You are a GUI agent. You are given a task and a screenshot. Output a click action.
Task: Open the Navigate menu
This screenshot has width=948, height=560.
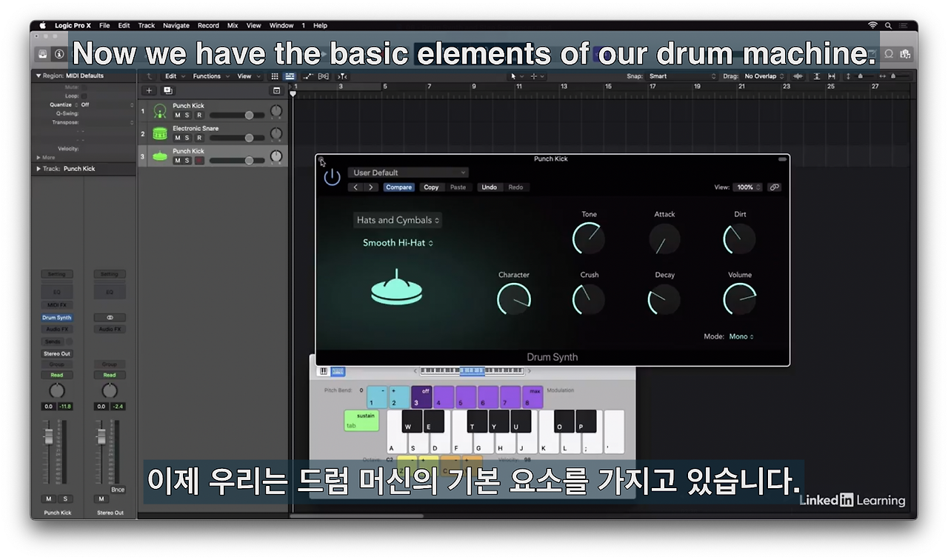(176, 25)
